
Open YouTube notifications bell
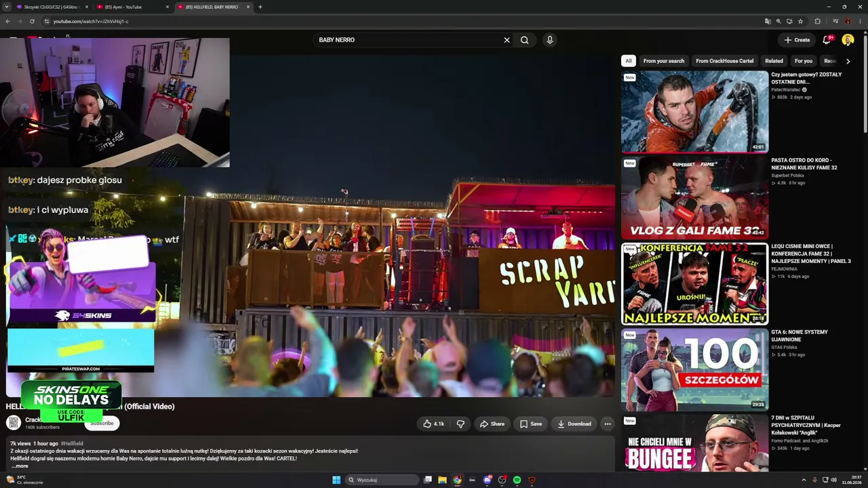click(827, 40)
